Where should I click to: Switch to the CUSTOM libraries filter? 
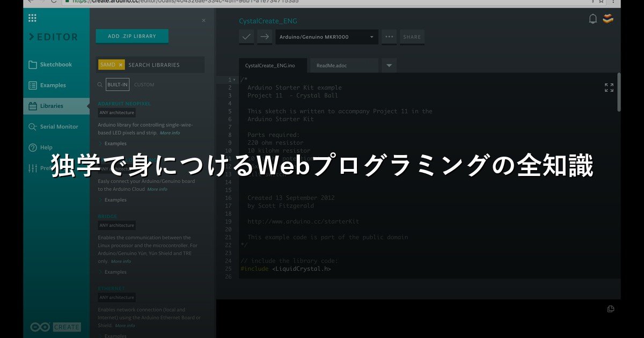(x=144, y=84)
